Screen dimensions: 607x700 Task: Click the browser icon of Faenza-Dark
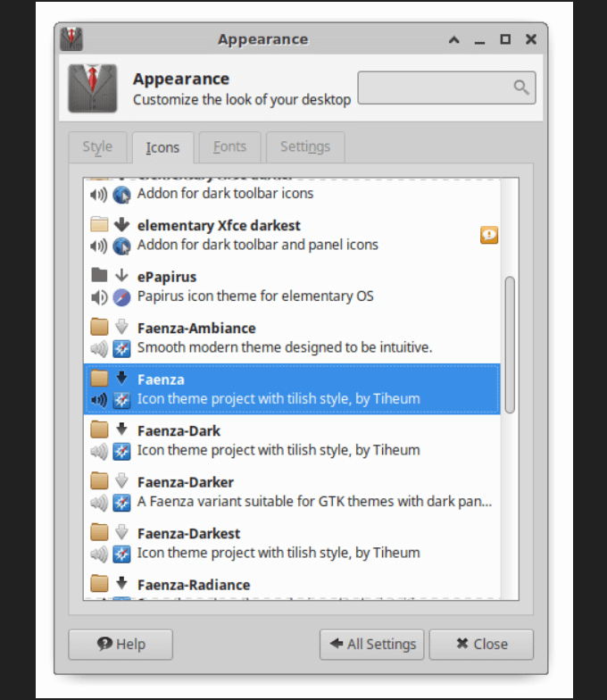(x=121, y=452)
